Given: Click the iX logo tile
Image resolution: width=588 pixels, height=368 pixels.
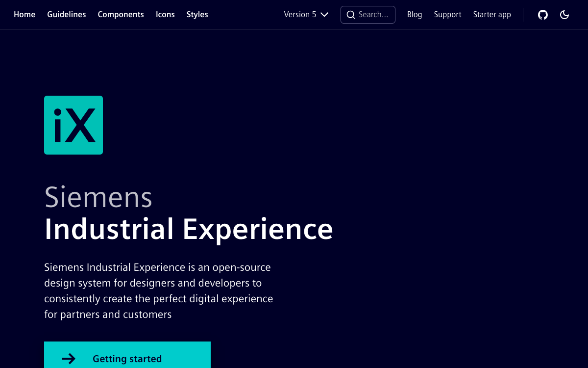Looking at the screenshot, I should click(x=73, y=125).
